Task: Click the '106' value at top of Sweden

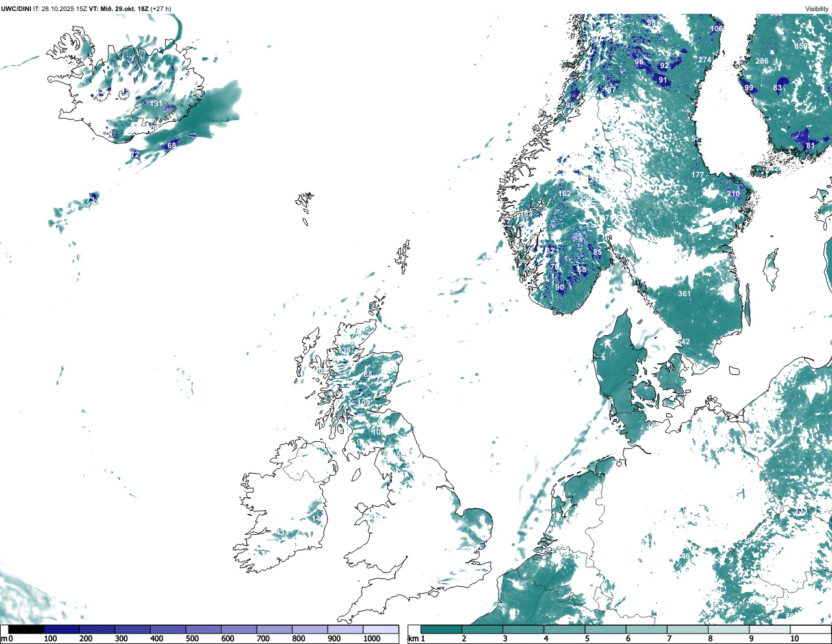Action: [716, 29]
